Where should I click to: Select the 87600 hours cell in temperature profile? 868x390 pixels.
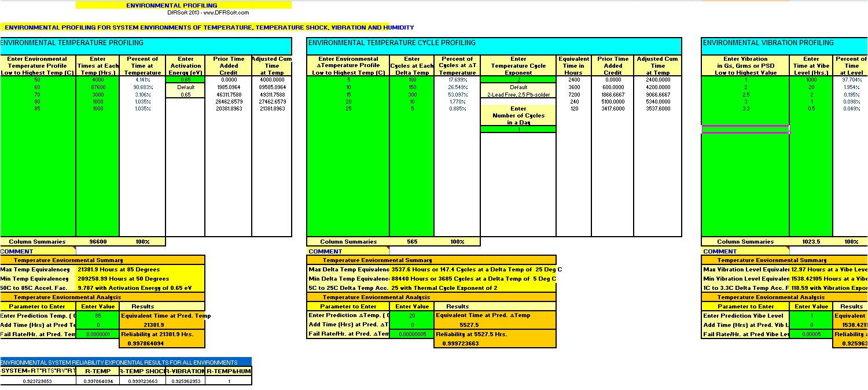pyautogui.click(x=97, y=87)
